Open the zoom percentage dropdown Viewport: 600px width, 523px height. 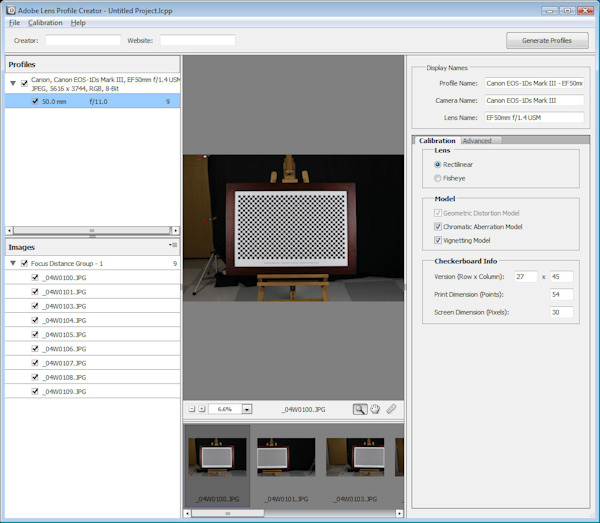tap(246, 409)
